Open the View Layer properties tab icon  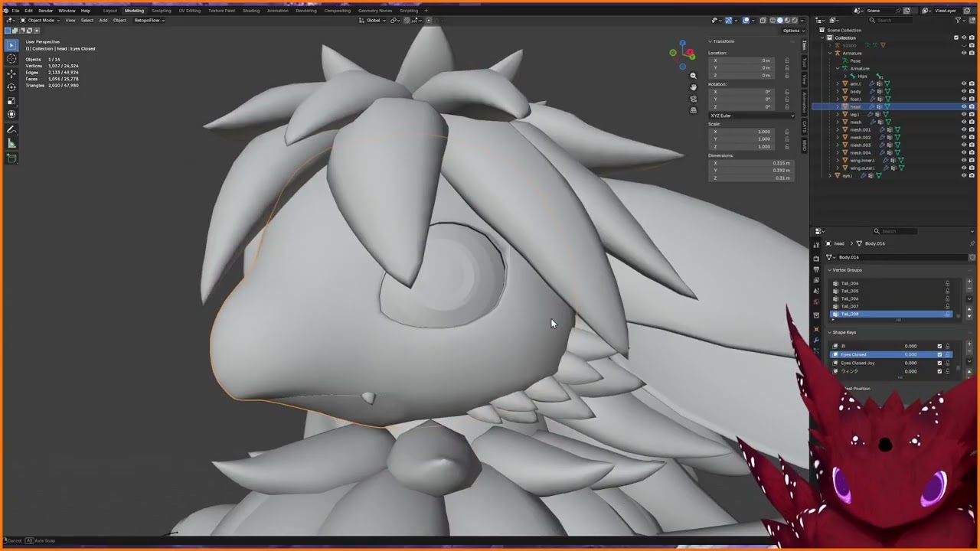pos(816,280)
